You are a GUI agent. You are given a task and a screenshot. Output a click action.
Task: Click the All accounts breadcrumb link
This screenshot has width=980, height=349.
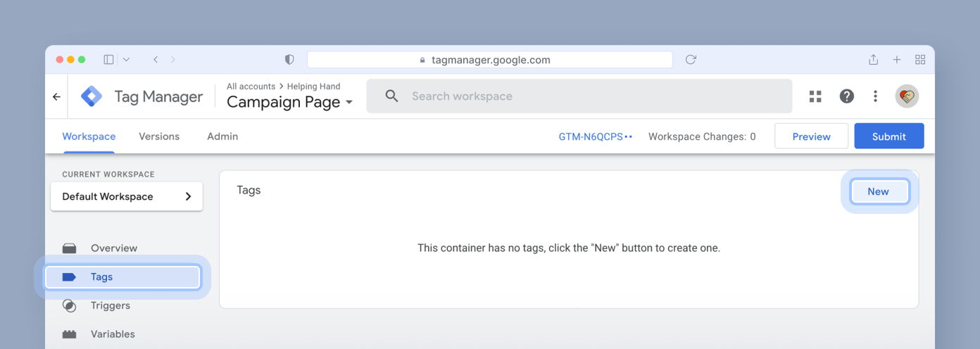(251, 87)
